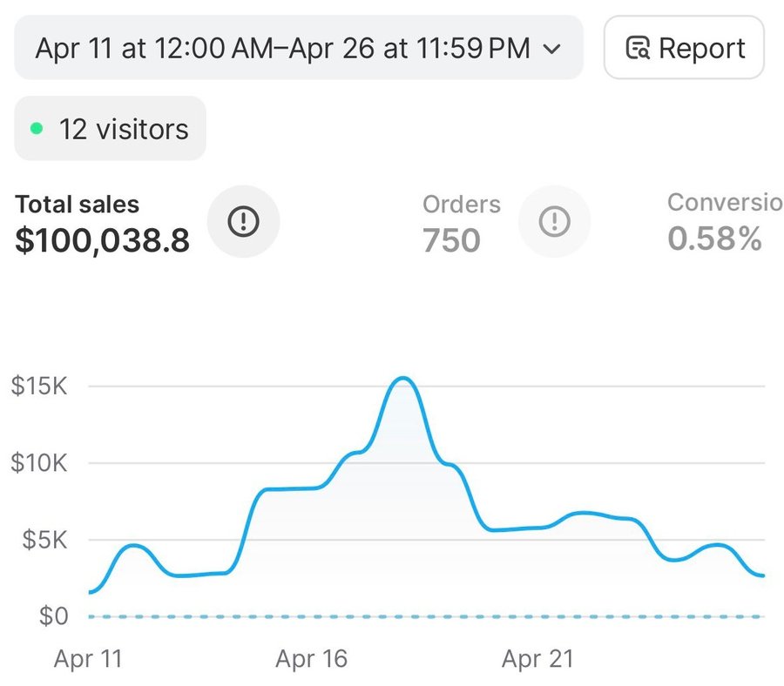The height and width of the screenshot is (686, 784).
Task: Click the Apr 16 axis label
Action: pyautogui.click(x=311, y=658)
